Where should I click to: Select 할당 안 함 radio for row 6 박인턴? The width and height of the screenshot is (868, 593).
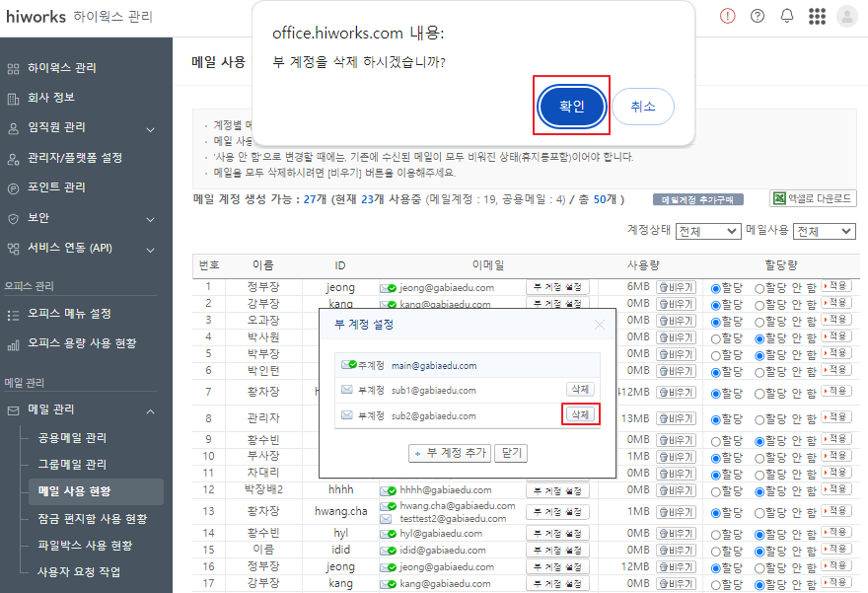tap(759, 373)
